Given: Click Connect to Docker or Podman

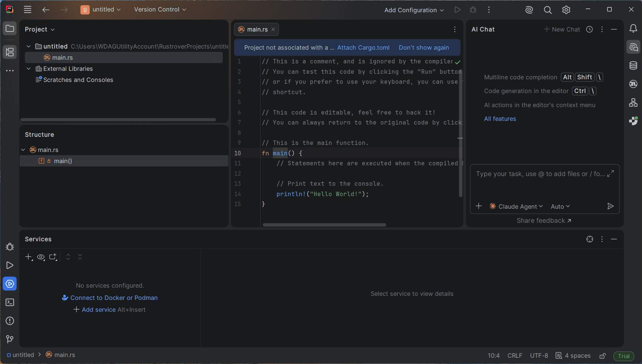Looking at the screenshot, I should pyautogui.click(x=114, y=298).
